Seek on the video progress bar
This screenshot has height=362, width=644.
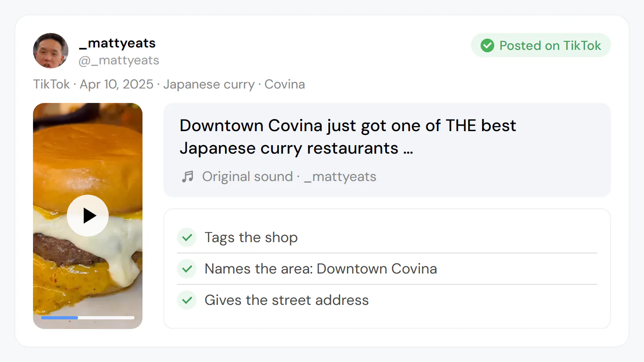point(88,318)
